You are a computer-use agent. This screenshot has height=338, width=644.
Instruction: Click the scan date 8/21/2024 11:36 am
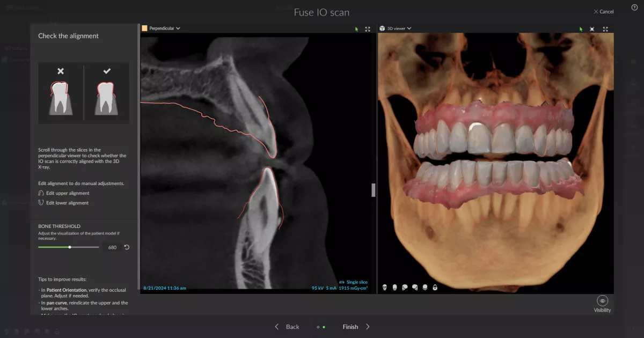[165, 288]
